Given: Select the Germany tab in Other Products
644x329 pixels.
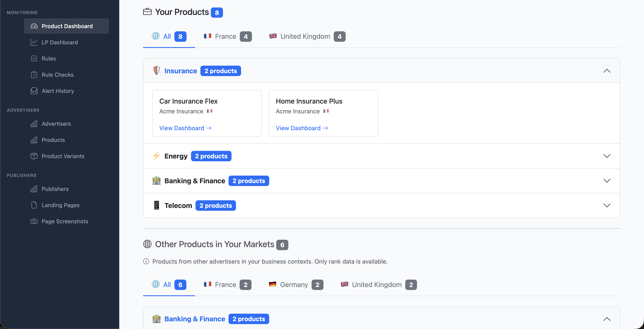Looking at the screenshot, I should 294,284.
